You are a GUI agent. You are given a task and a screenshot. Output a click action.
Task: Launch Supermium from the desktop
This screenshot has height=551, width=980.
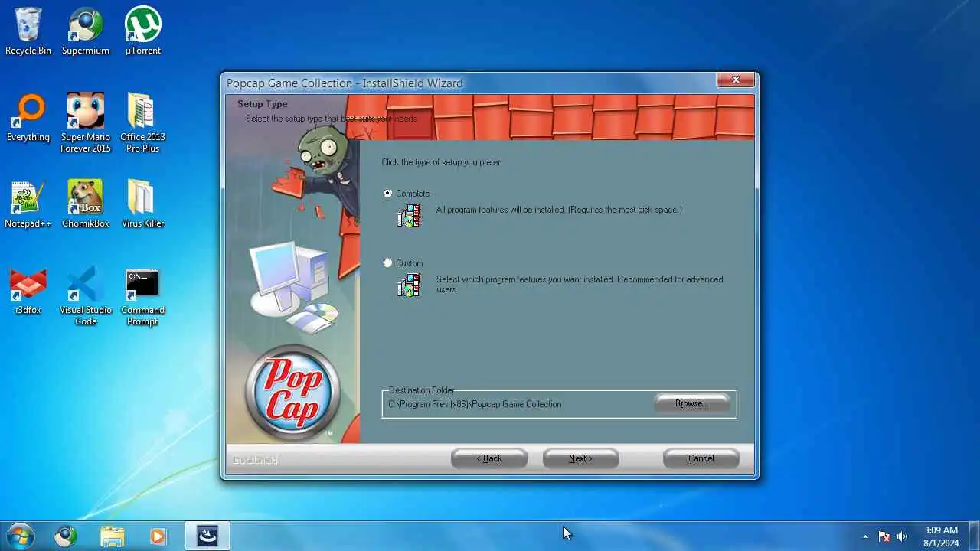[x=86, y=31]
